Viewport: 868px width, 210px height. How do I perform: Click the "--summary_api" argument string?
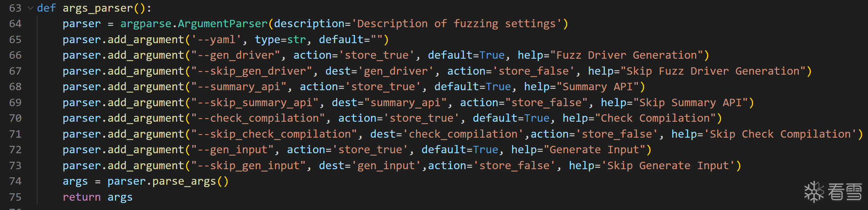(239, 87)
